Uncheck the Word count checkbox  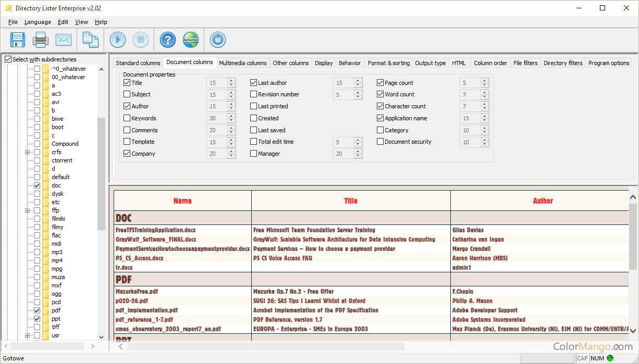tap(380, 94)
